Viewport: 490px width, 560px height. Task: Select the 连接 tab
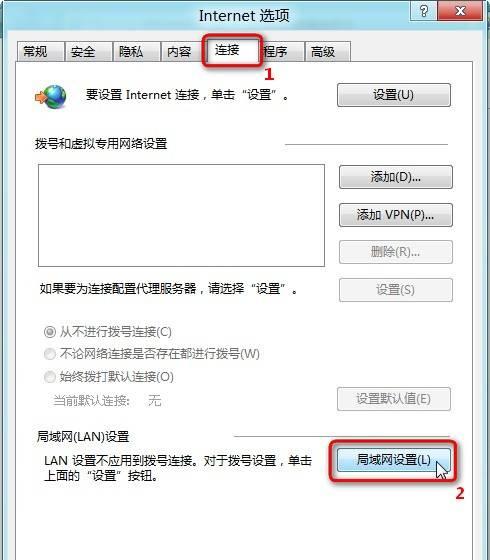(x=232, y=50)
